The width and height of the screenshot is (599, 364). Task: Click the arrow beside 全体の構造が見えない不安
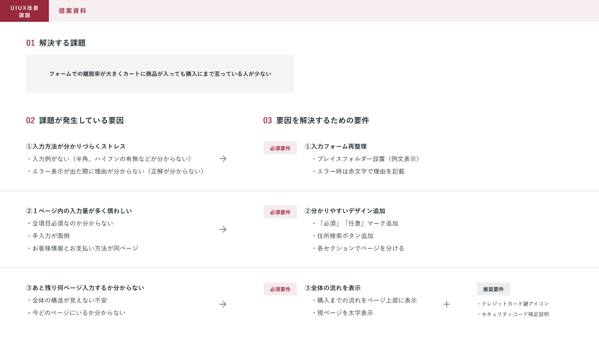(223, 304)
